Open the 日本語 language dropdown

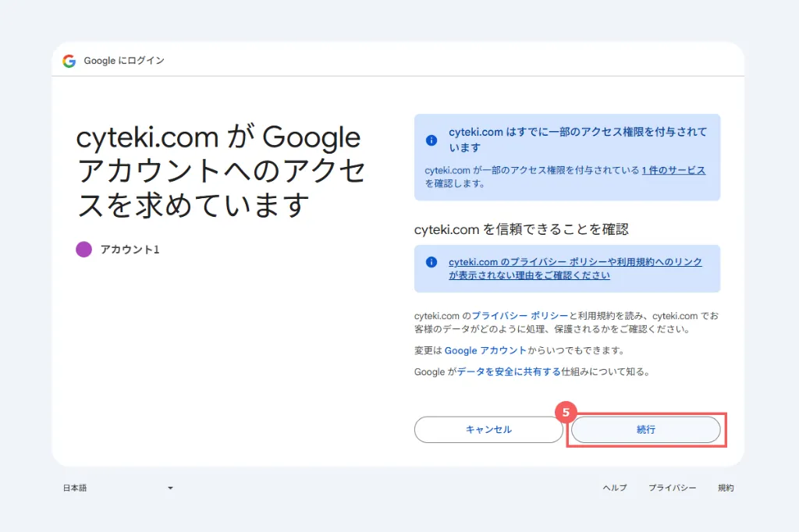pos(119,488)
